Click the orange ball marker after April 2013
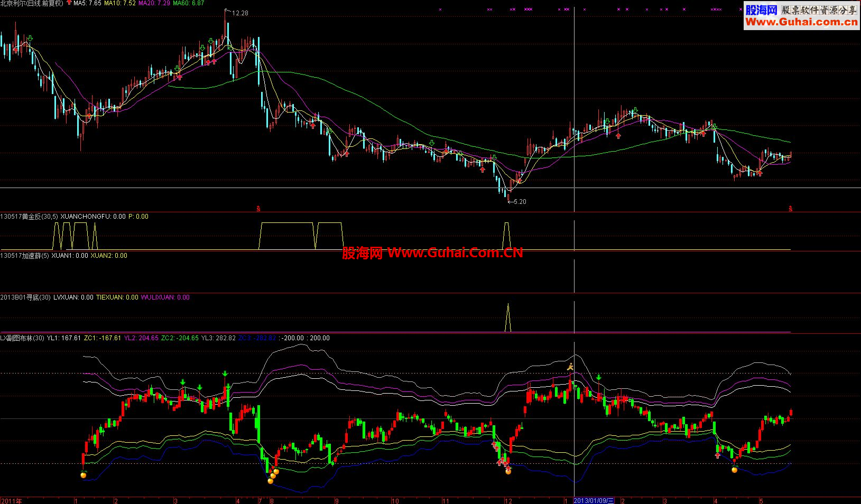This screenshot has height=504, width=861. point(734,470)
